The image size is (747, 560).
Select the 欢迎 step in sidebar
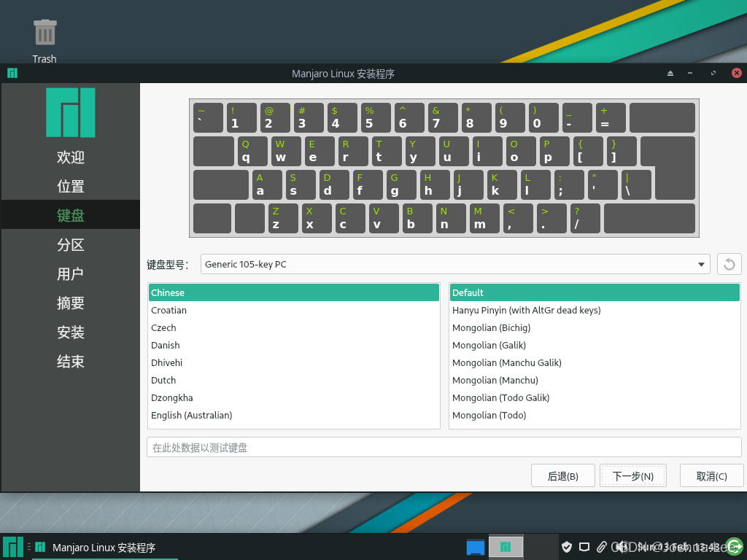[71, 157]
